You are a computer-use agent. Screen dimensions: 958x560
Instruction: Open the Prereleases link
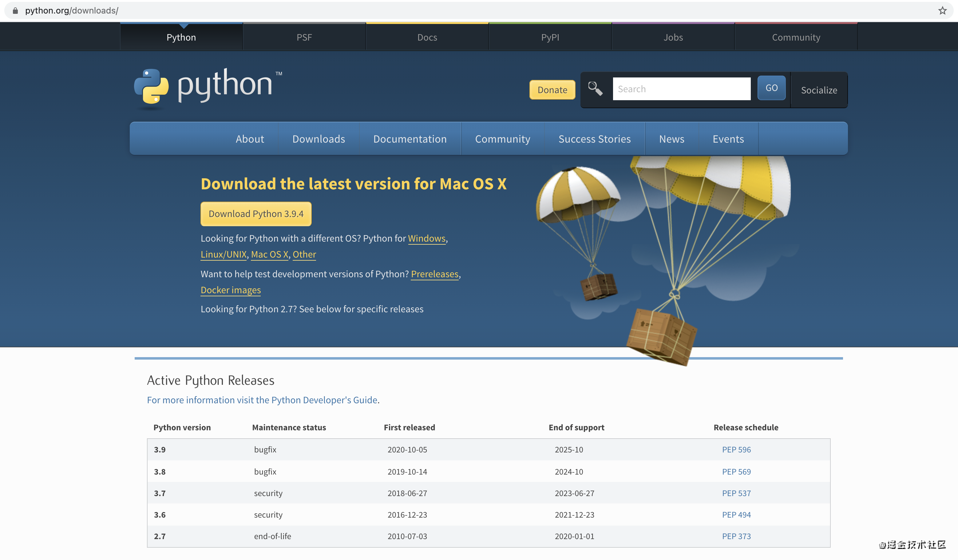(x=434, y=274)
